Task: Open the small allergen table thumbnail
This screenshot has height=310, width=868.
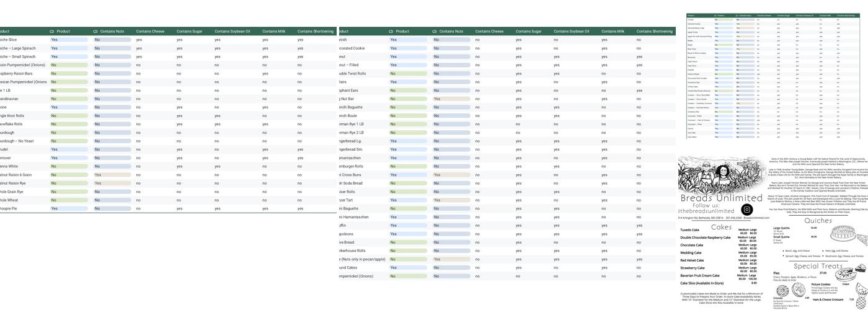Action: 772,76
